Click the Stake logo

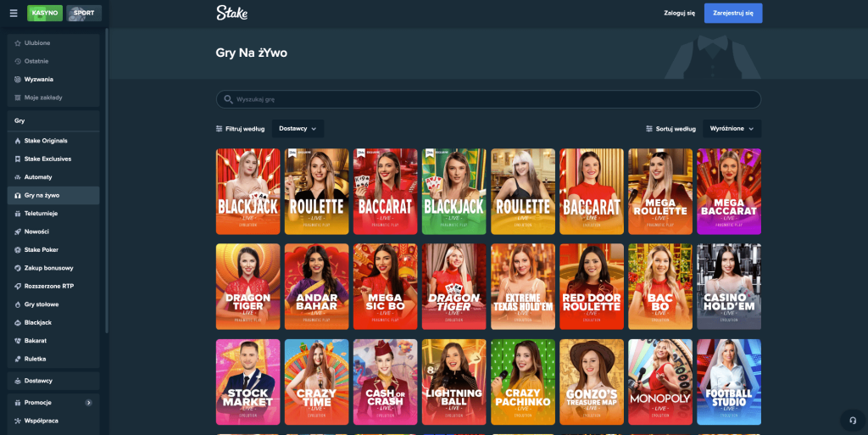(x=231, y=13)
